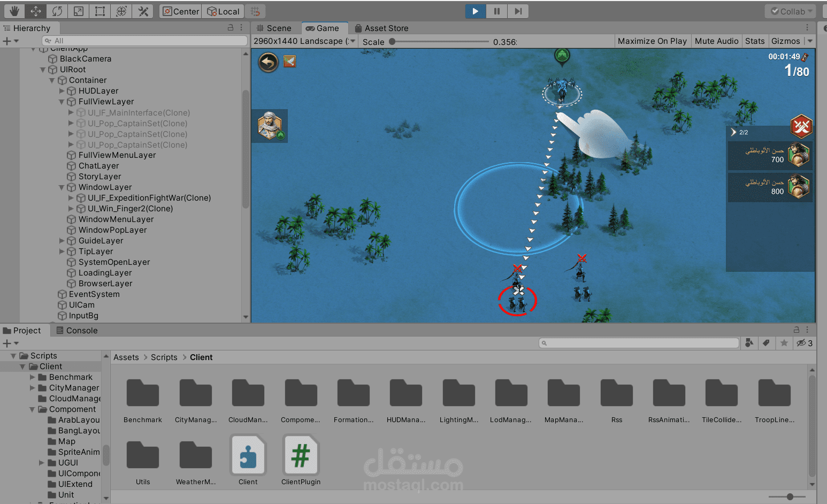
Task: Select the Rect Transform tool
Action: tap(99, 11)
